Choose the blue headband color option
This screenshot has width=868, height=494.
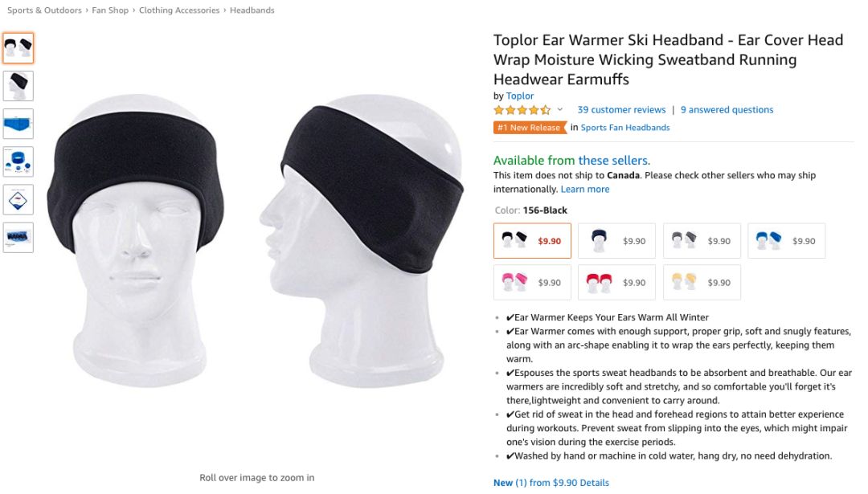point(787,241)
